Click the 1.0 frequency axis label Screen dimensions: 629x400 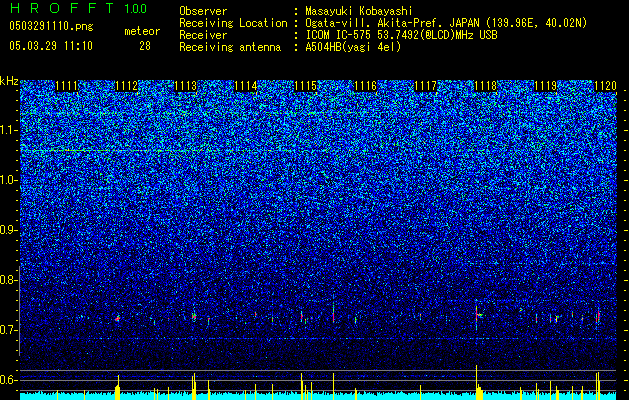[9, 181]
